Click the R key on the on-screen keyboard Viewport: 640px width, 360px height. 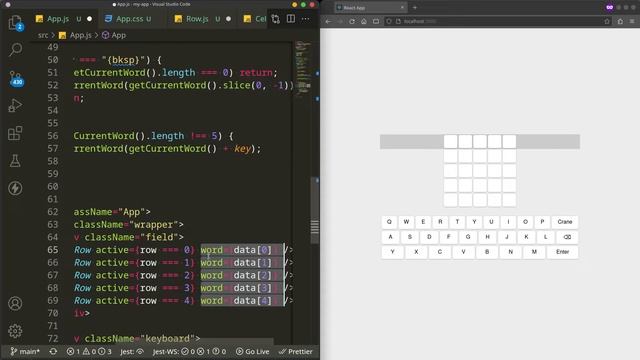coord(440,222)
